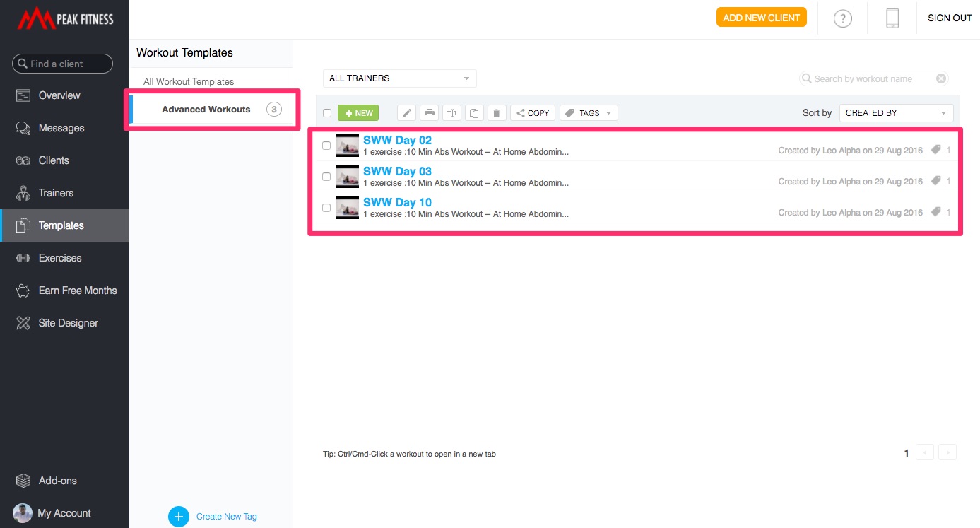Clear the workout search with X icon
This screenshot has height=528, width=980.
point(940,78)
